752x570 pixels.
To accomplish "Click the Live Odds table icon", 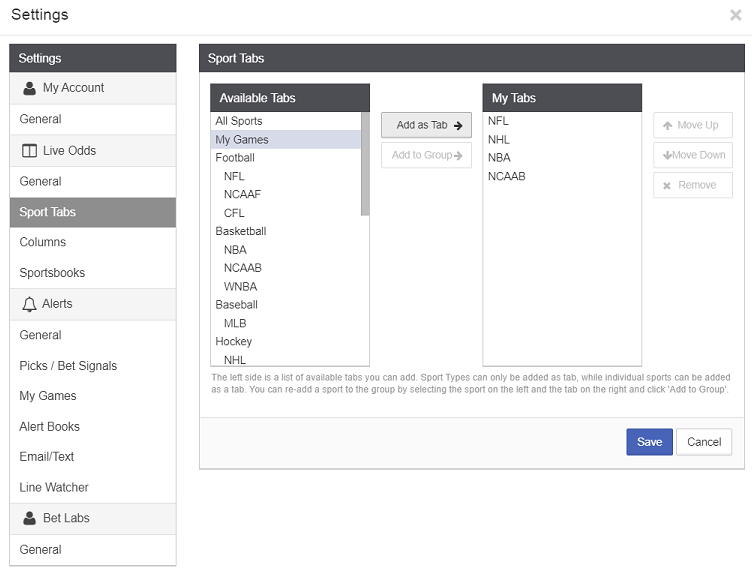I will (x=29, y=151).
